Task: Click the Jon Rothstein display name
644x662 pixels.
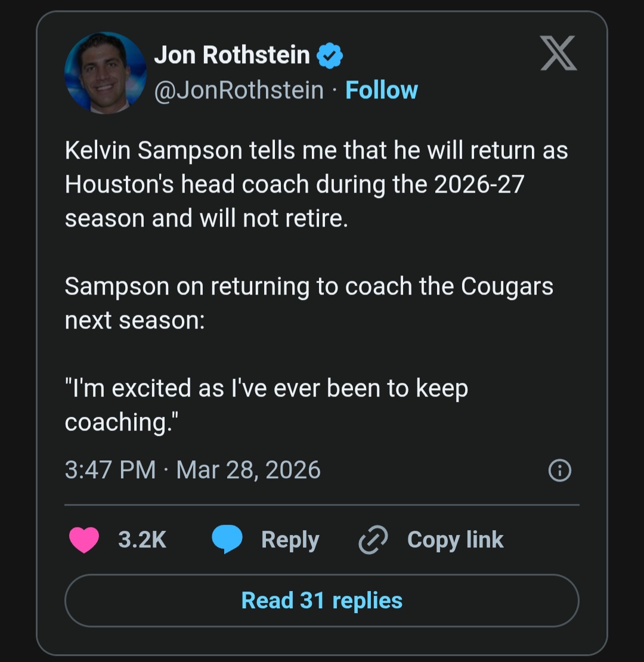Action: [x=232, y=55]
